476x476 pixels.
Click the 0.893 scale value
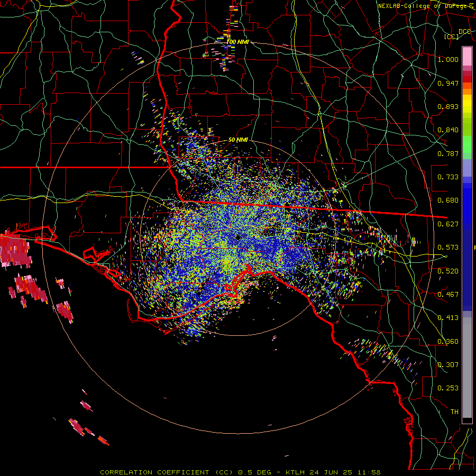click(x=448, y=106)
